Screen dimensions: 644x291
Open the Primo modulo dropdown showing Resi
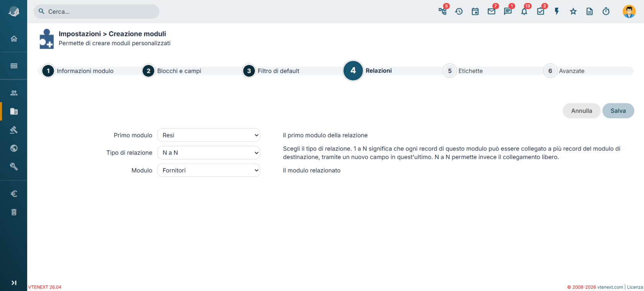coord(209,135)
